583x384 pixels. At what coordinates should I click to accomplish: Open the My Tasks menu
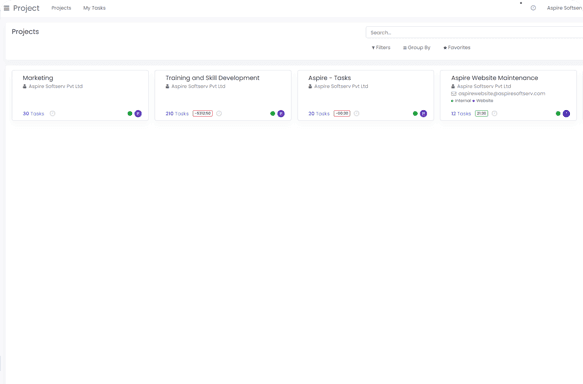[94, 8]
